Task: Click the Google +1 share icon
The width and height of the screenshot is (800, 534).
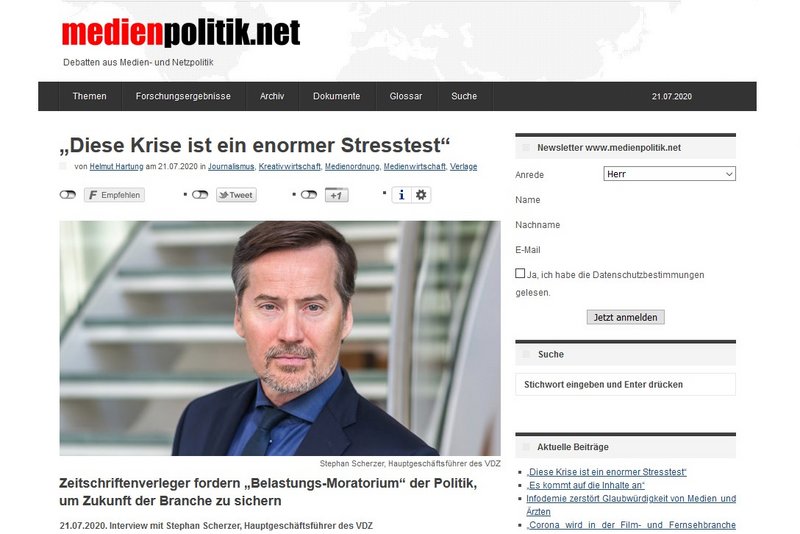Action: pos(337,195)
